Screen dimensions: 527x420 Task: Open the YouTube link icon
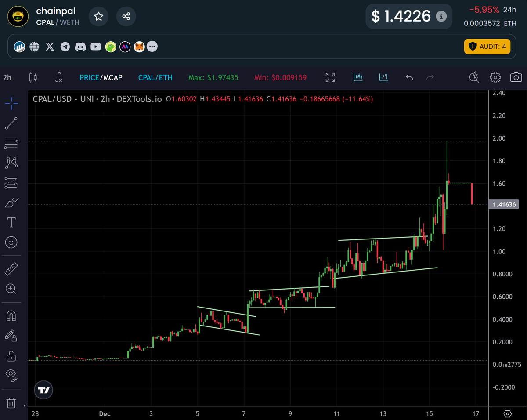click(95, 46)
